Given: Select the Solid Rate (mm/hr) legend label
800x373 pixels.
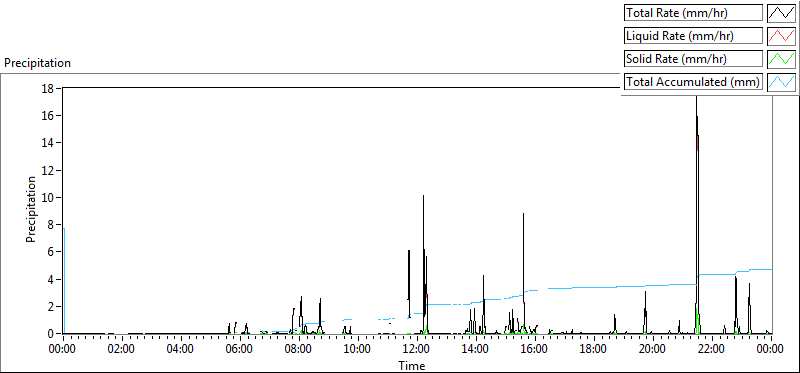Looking at the screenshot, I should [x=693, y=59].
